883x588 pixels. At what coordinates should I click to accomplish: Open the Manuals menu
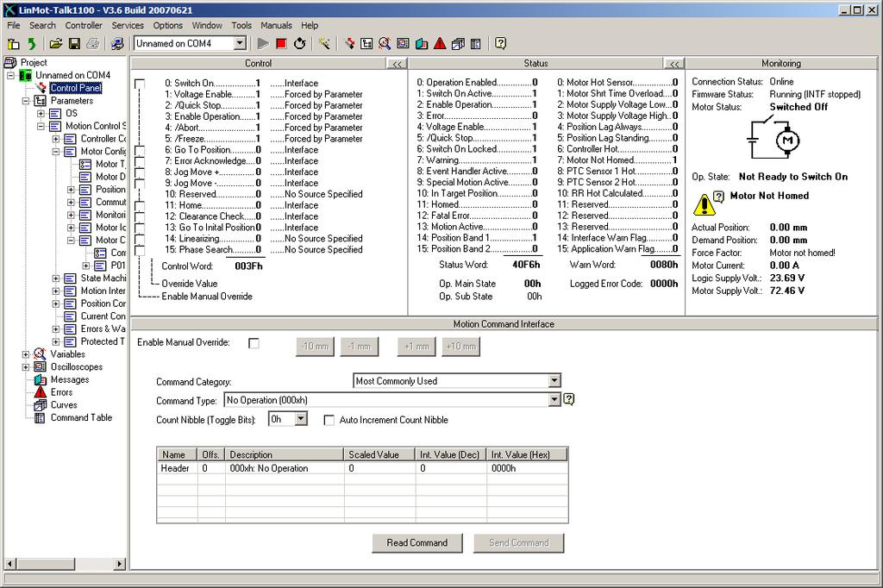tap(276, 25)
